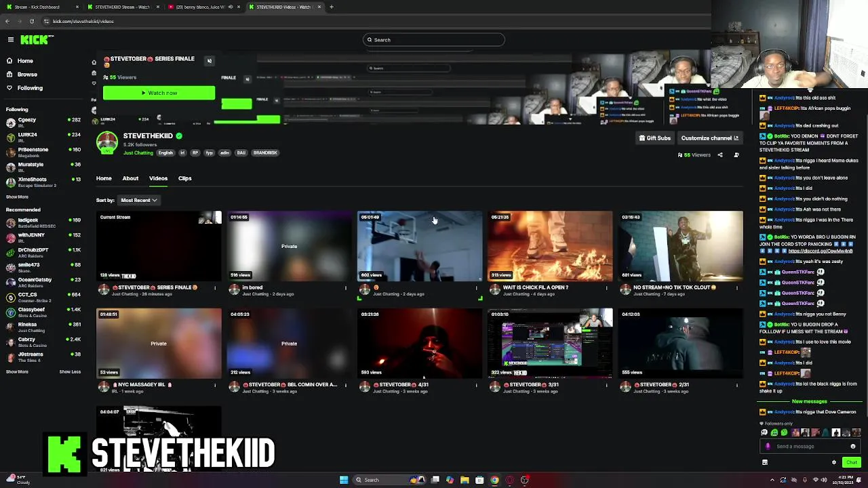Reload the page
868x488 pixels.
[x=31, y=21]
